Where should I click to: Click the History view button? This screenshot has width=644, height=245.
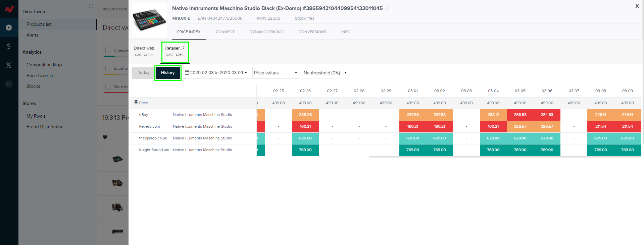tap(168, 73)
